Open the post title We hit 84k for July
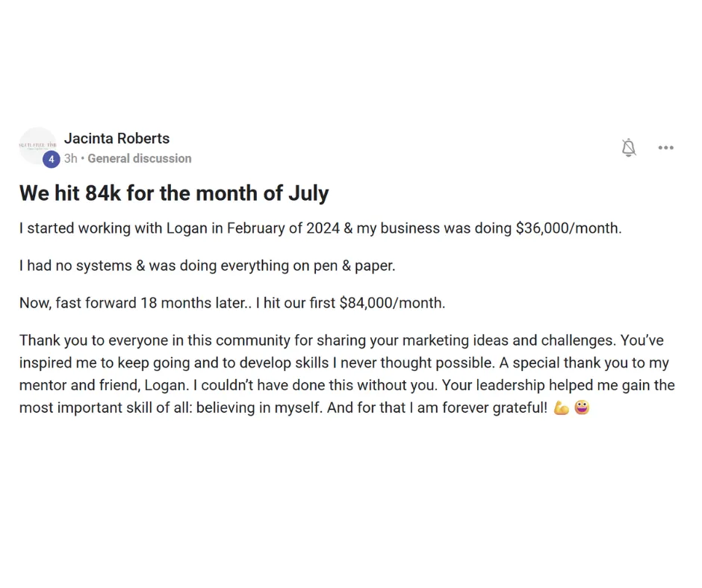 coord(174,193)
